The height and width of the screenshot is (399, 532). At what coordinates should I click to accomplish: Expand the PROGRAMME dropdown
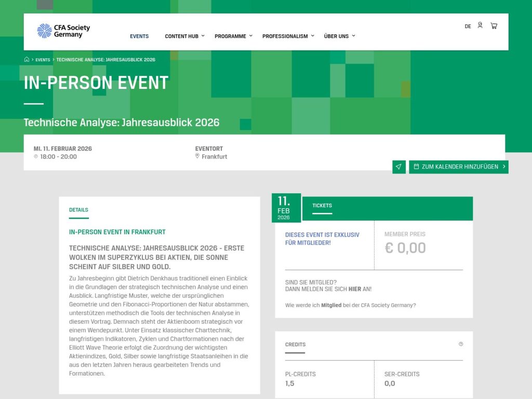230,36
